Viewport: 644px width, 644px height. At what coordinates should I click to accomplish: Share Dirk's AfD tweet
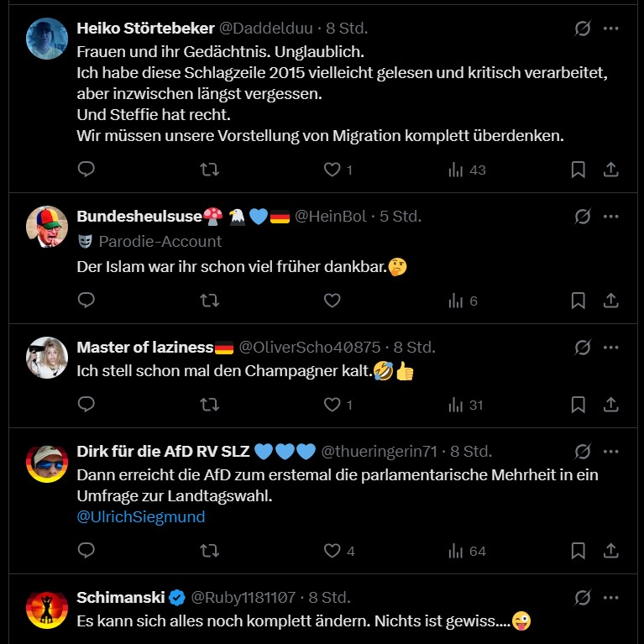coord(611,551)
